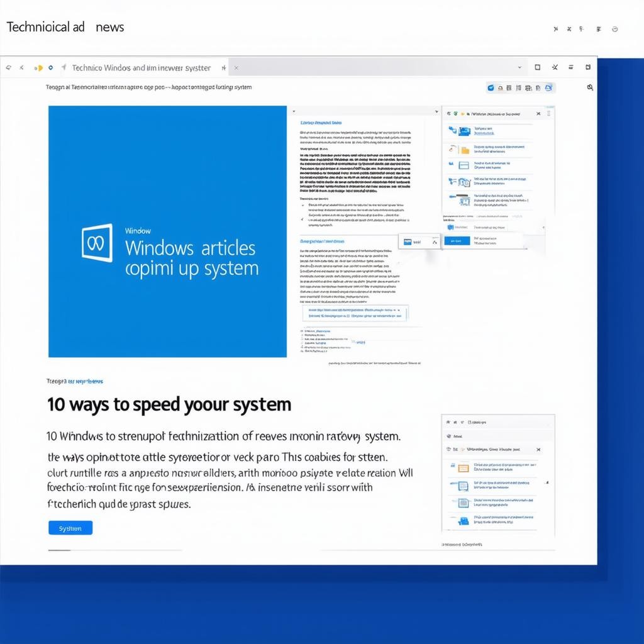Click the back arrow in the browser toolbar
The width and height of the screenshot is (644, 644).
8,67
